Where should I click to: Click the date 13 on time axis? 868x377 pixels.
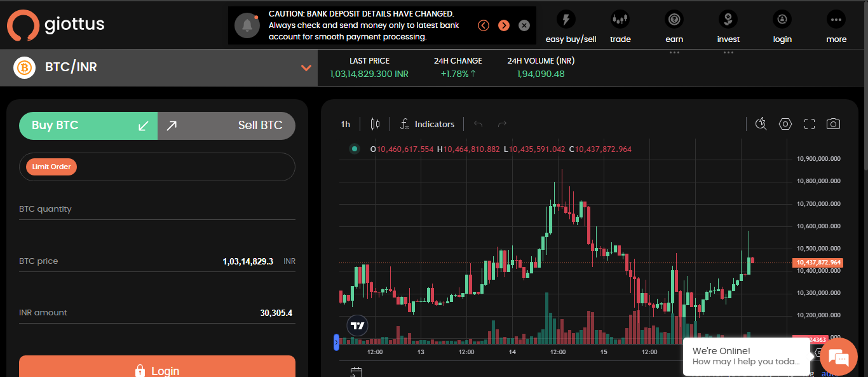pyautogui.click(x=421, y=352)
